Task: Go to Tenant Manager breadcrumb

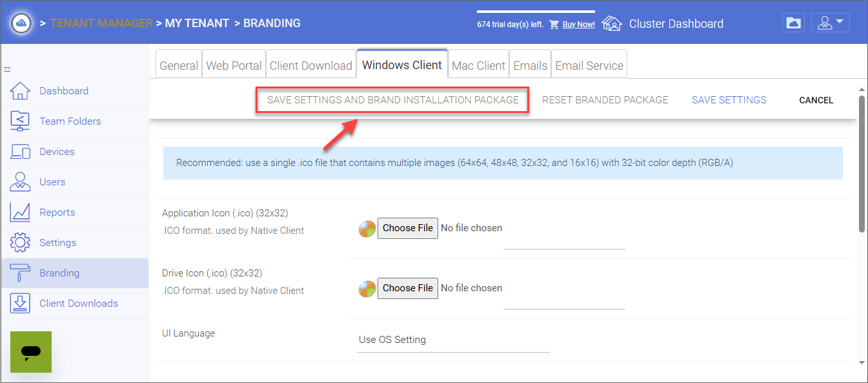Action: pyautogui.click(x=101, y=23)
